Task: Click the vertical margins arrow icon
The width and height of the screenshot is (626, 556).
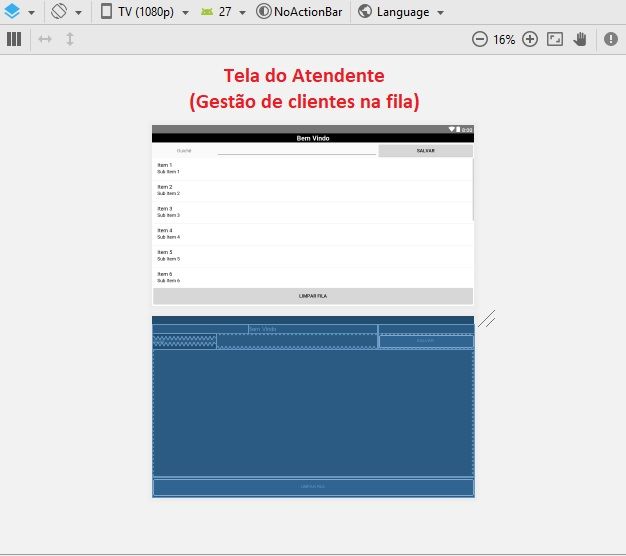Action: (x=70, y=39)
